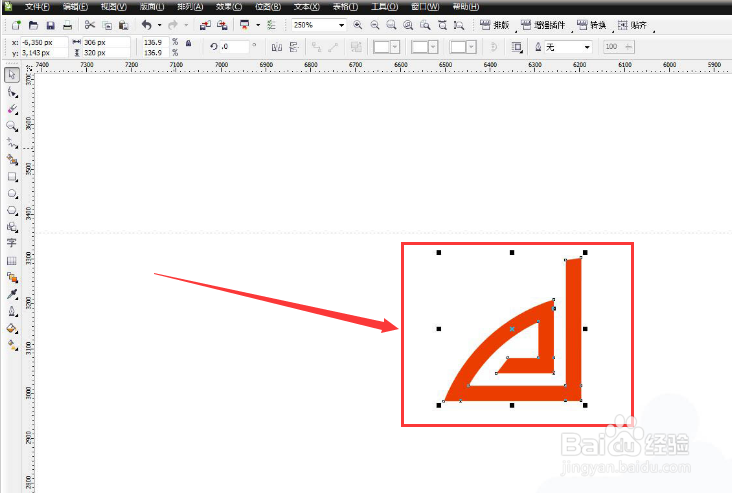This screenshot has width=732, height=493.
Task: Click the Open file folder icon
Action: 33,25
